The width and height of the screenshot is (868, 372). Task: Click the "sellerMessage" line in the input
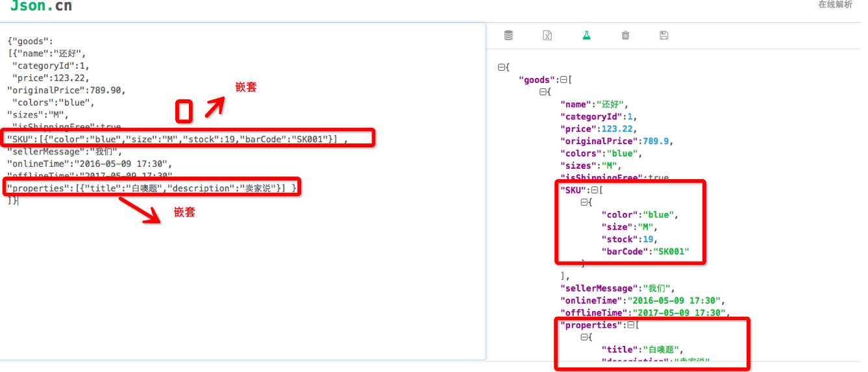[64, 152]
